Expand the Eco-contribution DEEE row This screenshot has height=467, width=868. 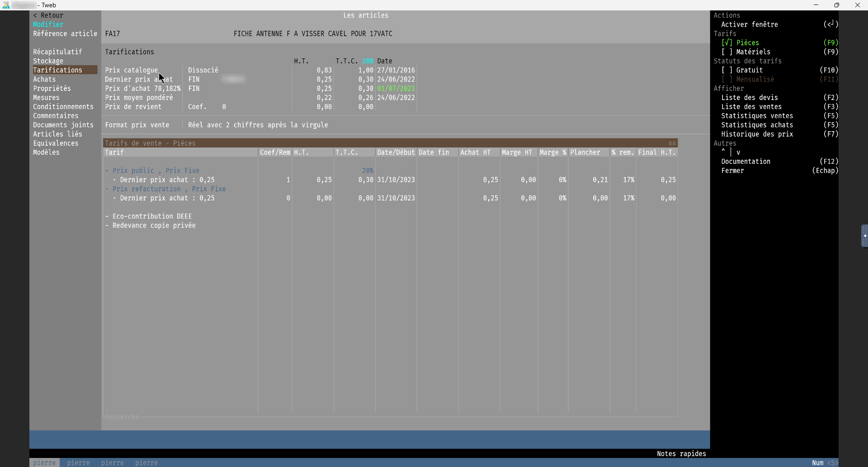click(107, 217)
